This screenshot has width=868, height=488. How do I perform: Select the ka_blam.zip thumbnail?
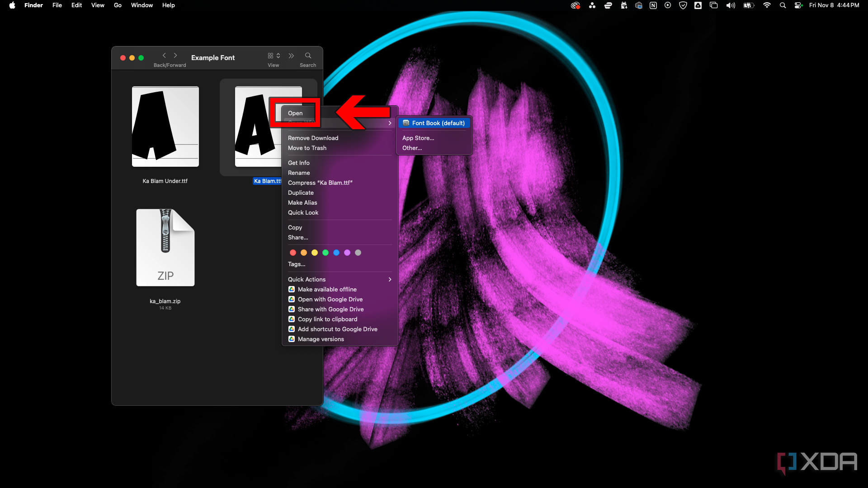click(165, 247)
